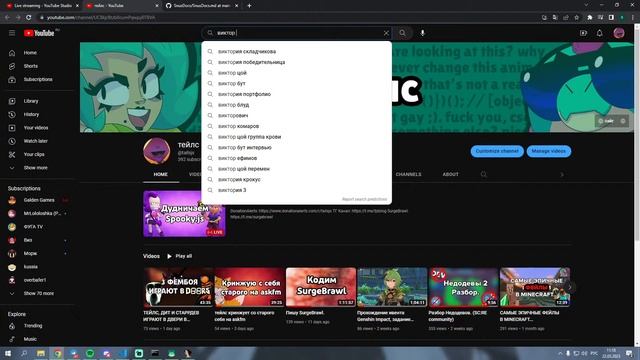This screenshot has height=360, width=640.
Task: Select suggestion 'виктор комаров'
Action: click(296, 126)
